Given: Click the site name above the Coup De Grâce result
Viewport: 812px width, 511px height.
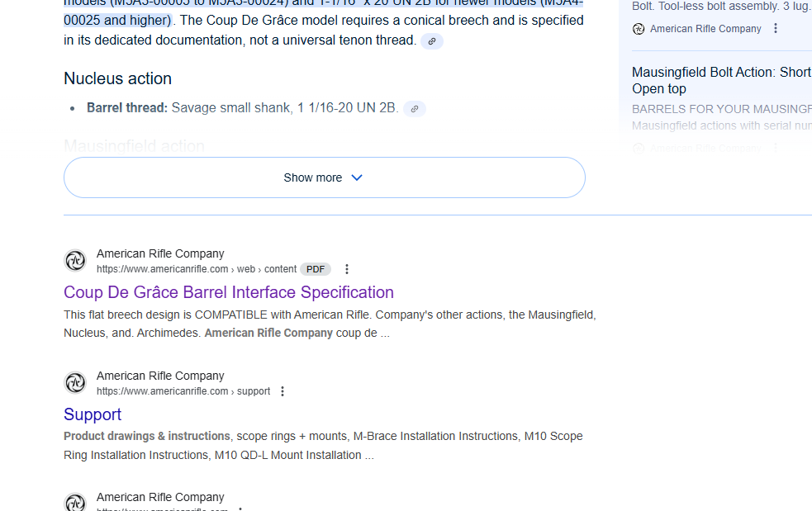Looking at the screenshot, I should 160,253.
